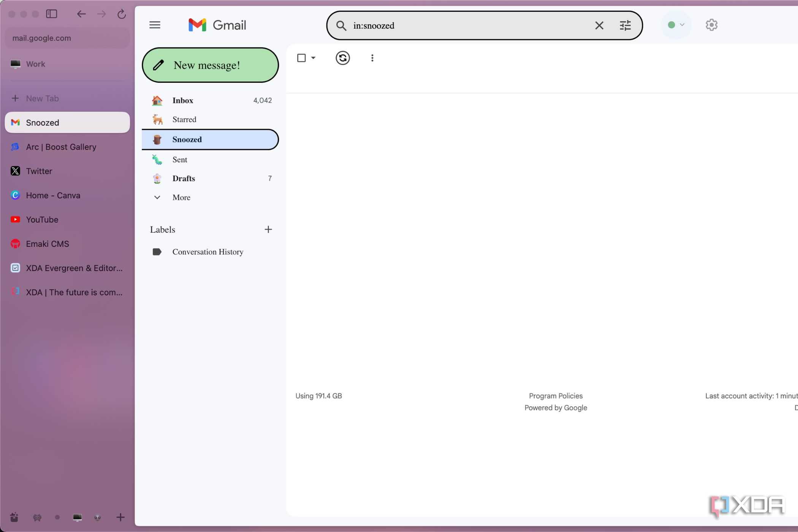Switch to Home - Canva tab
The width and height of the screenshot is (798, 532).
pyautogui.click(x=67, y=196)
